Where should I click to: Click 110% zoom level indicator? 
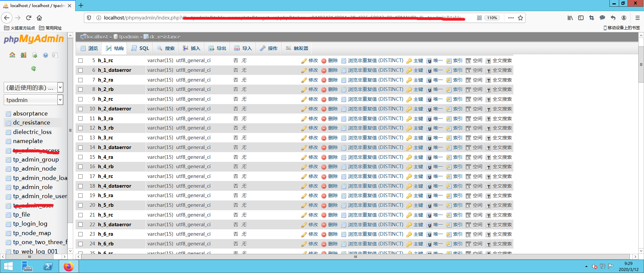pyautogui.click(x=492, y=18)
